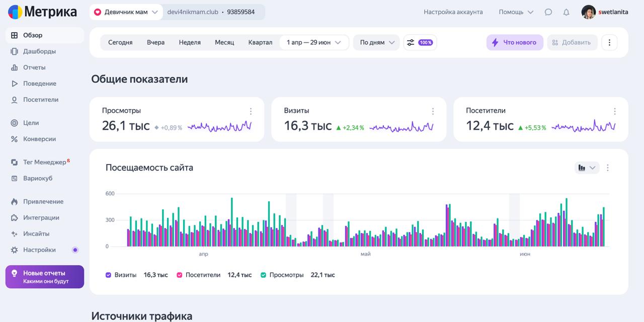Click the Поведение play-triangle icon
The height and width of the screenshot is (322, 644).
click(x=14, y=84)
